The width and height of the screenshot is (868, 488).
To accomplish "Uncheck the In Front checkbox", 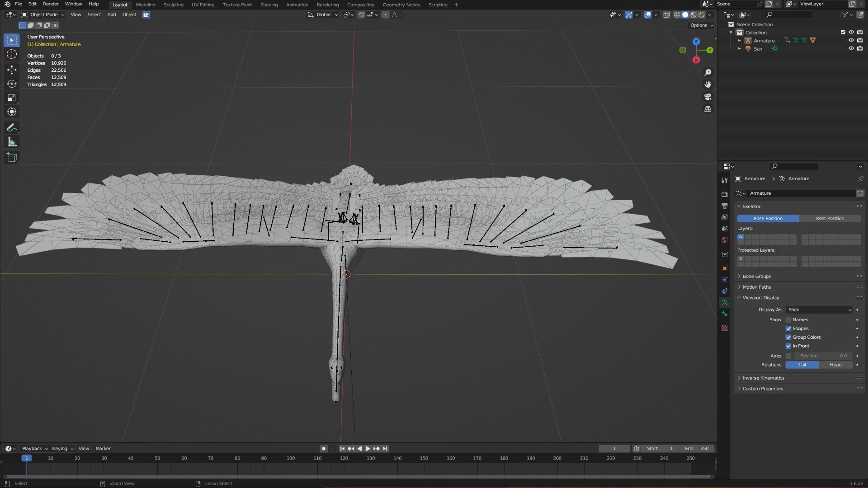I will (788, 346).
